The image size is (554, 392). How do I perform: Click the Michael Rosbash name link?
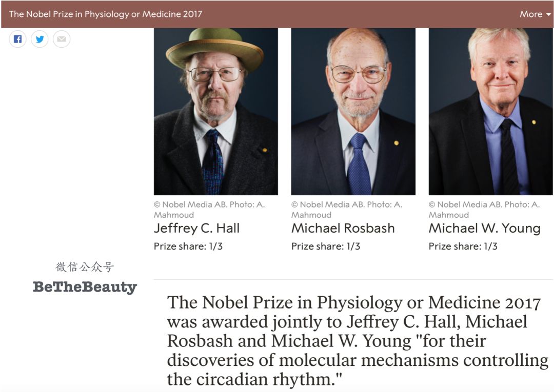(x=343, y=228)
